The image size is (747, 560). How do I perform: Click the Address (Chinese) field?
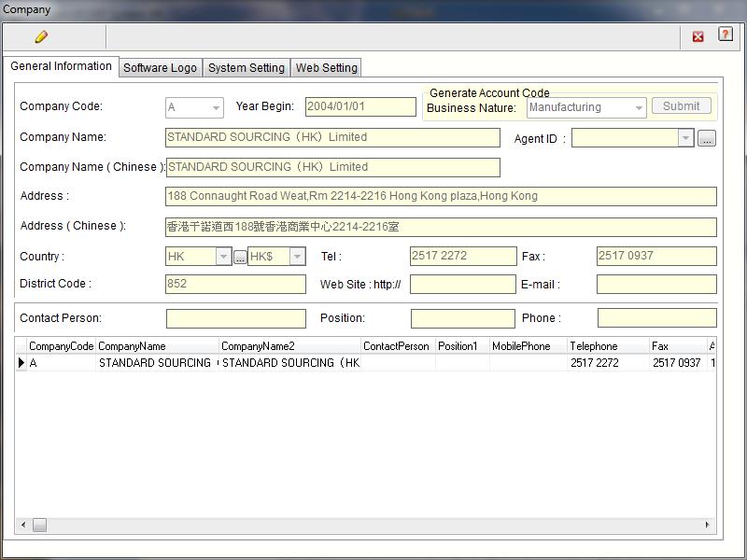(x=441, y=227)
